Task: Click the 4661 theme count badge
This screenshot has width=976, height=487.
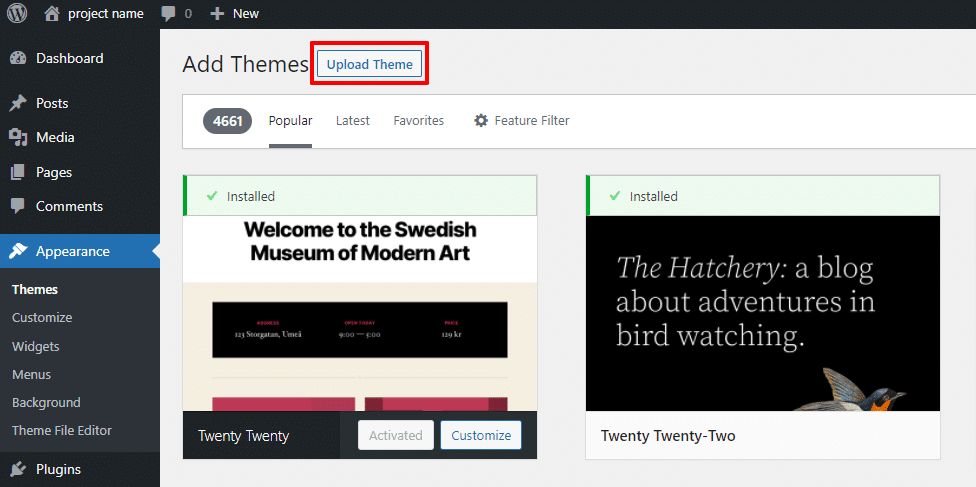Action: tap(227, 121)
